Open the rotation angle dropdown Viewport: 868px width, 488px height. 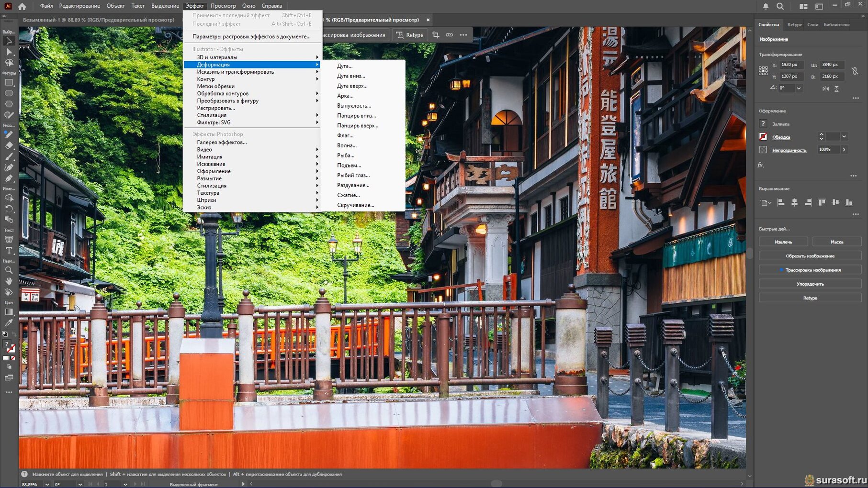(799, 89)
